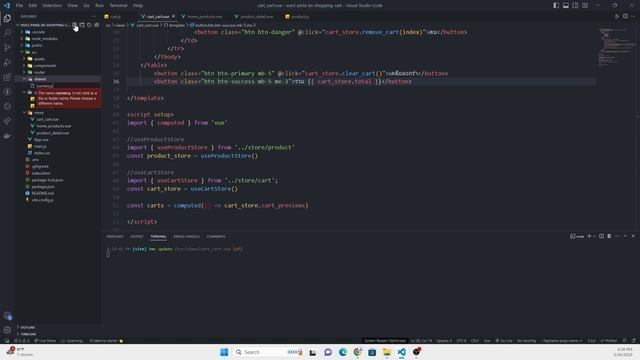Toggle Go Live server in status bar

[x=504, y=340]
